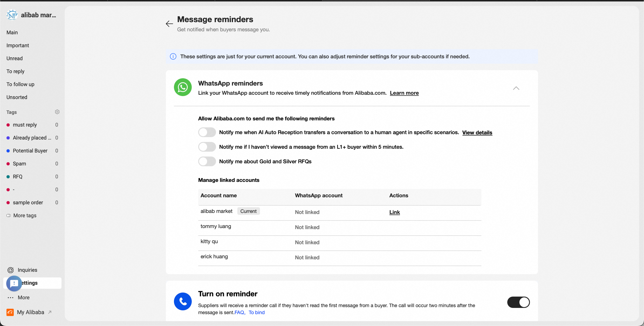Expand More tags in the sidebar
644x326 pixels.
[x=25, y=215]
